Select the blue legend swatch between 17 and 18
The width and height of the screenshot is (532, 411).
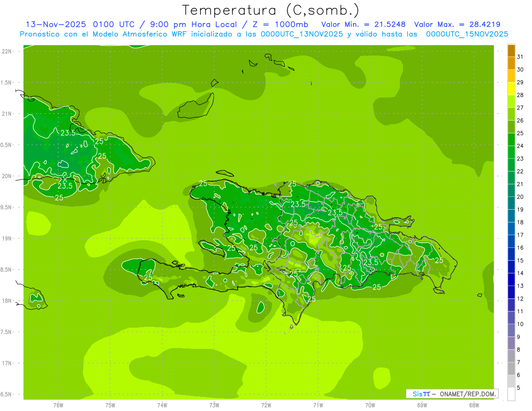coord(511,229)
